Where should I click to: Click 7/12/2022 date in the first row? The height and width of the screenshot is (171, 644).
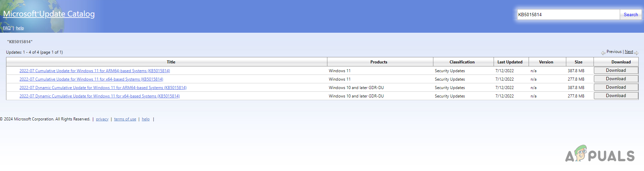(504, 71)
